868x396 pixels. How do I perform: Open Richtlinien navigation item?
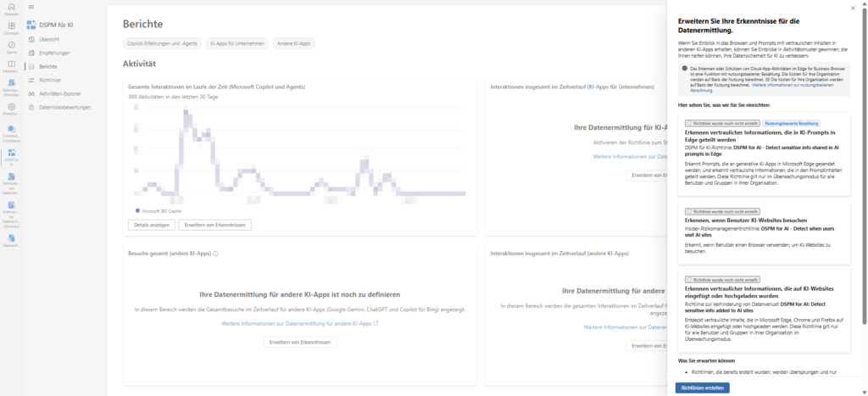pos(50,80)
